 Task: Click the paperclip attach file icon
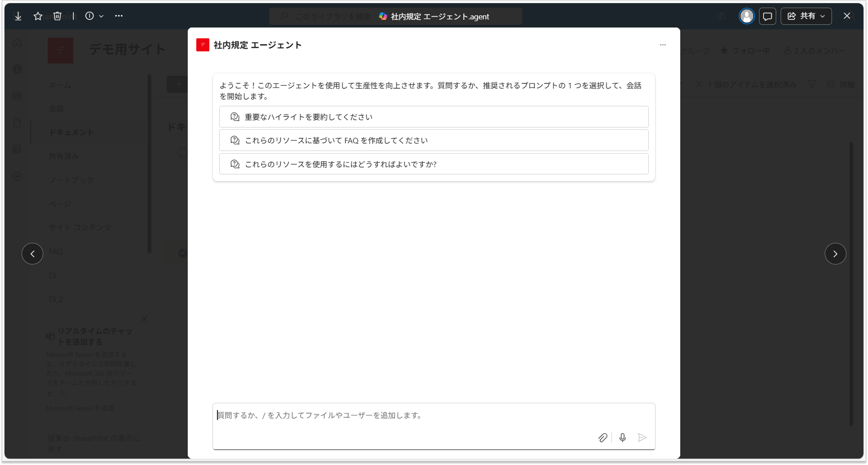tap(602, 438)
